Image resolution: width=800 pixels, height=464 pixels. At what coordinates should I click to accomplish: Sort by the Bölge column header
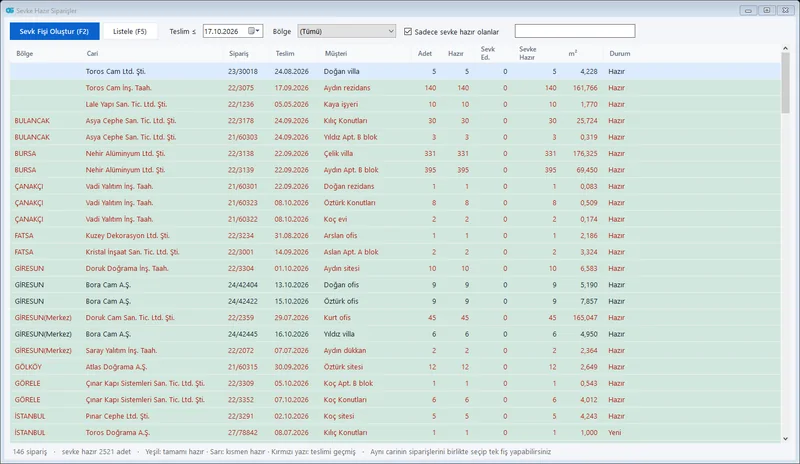tap(24, 53)
